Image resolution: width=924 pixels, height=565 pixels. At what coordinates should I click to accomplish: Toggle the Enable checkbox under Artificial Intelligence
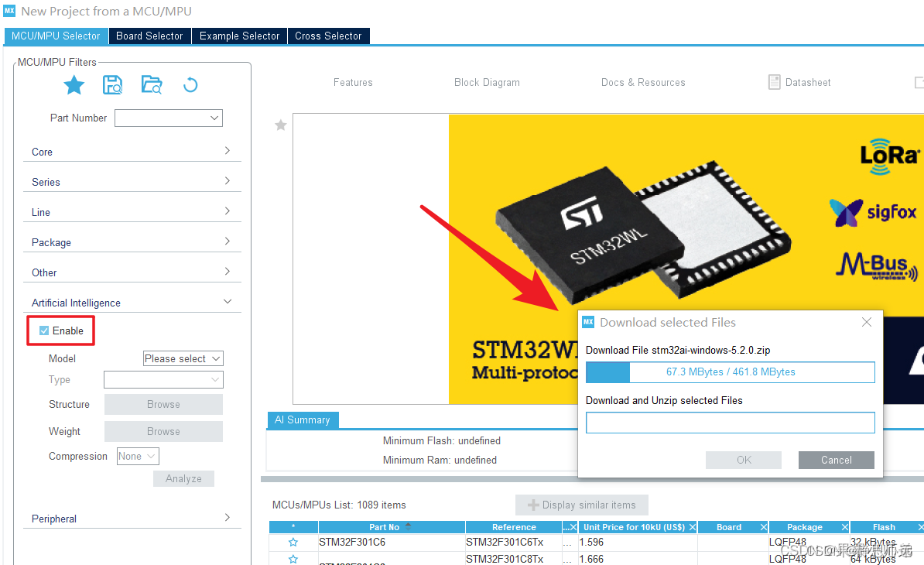click(x=43, y=330)
